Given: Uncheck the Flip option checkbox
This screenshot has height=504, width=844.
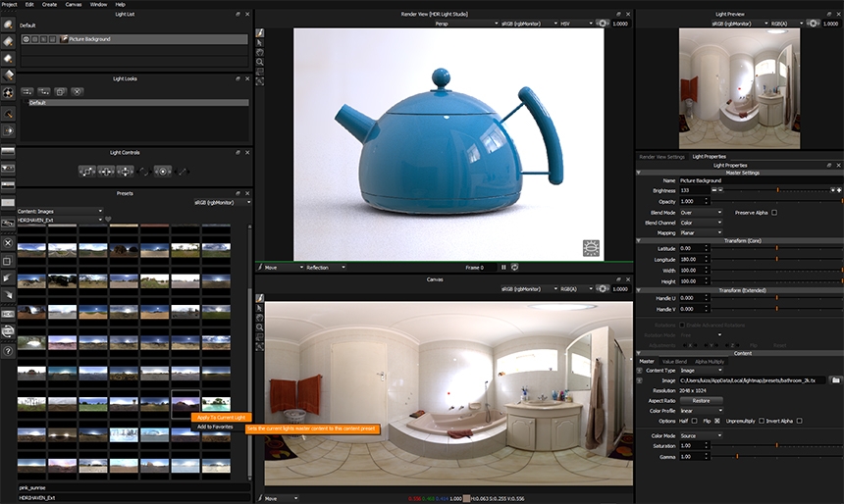Looking at the screenshot, I should (x=717, y=421).
